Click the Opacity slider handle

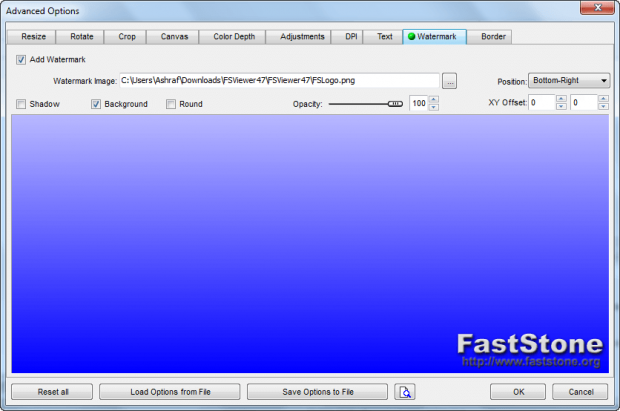click(395, 104)
